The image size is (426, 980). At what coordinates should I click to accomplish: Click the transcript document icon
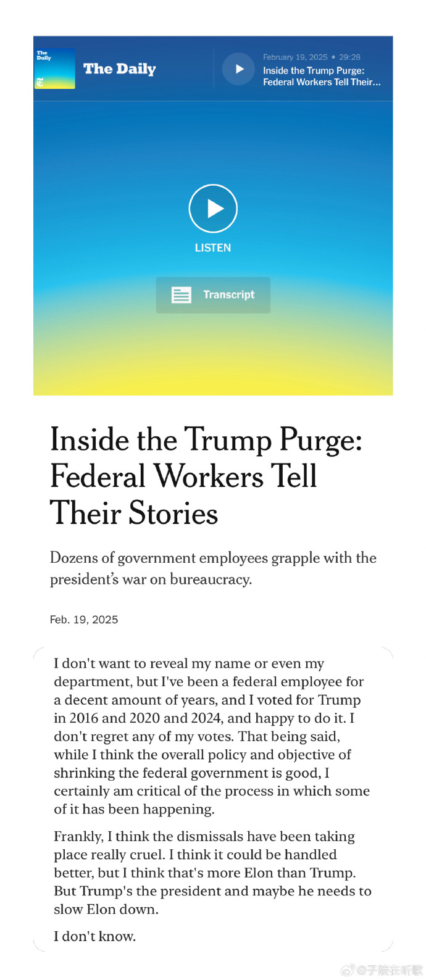pos(181,295)
